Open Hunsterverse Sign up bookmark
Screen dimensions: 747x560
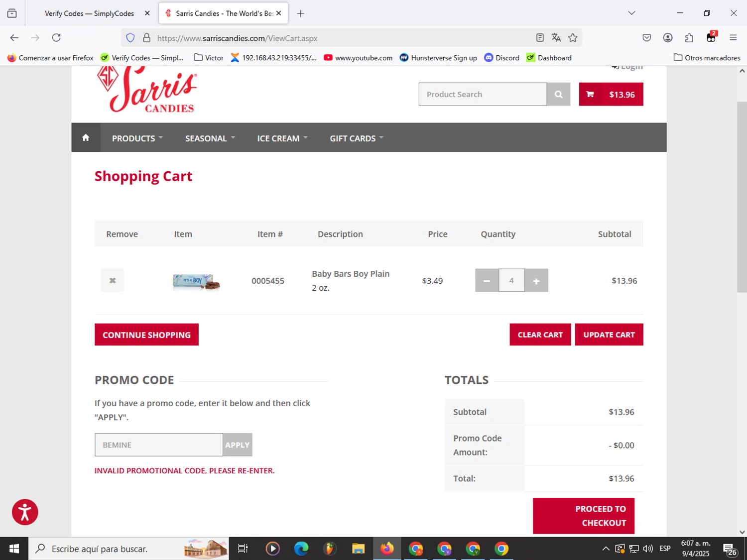coord(438,58)
